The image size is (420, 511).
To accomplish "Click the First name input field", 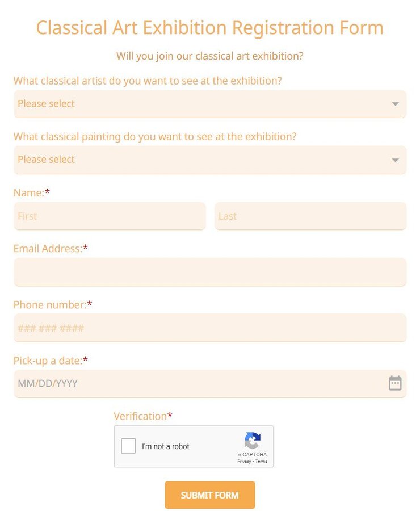I will pyautogui.click(x=110, y=216).
